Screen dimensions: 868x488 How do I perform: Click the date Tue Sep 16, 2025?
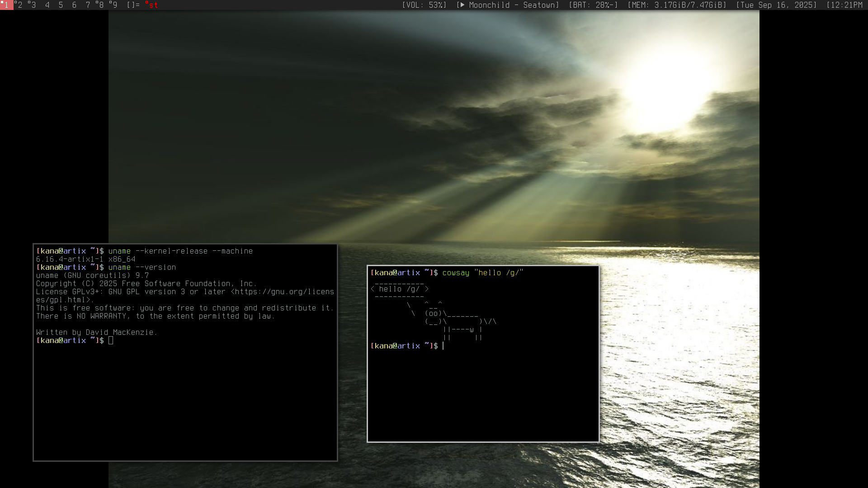pos(776,5)
